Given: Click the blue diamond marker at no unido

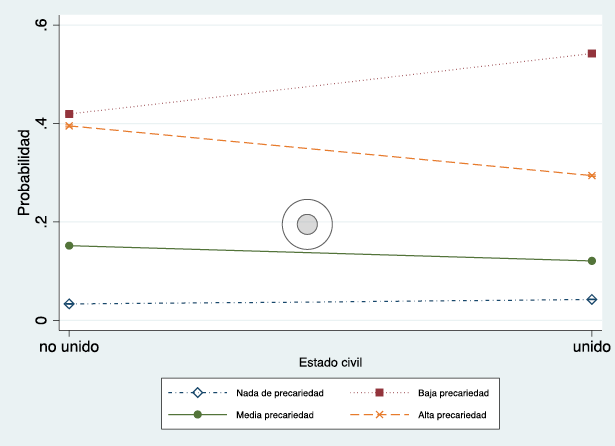Looking at the screenshot, I should point(69,304).
